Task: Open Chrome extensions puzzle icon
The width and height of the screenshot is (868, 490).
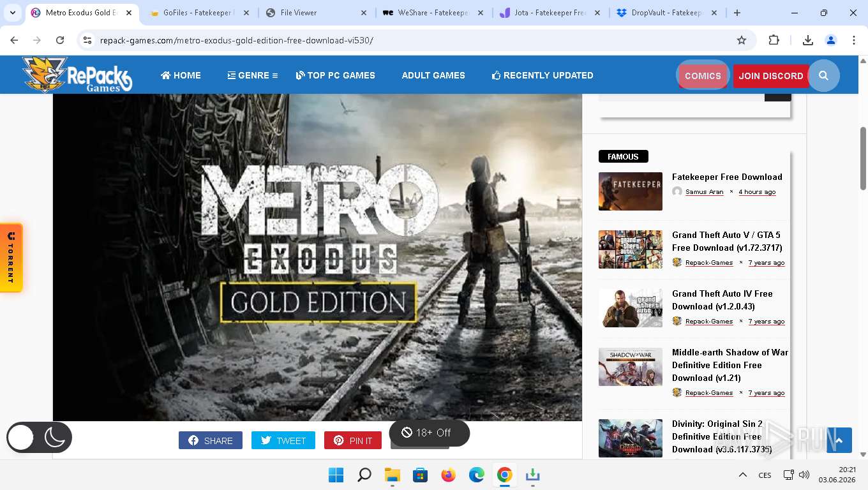Action: (x=774, y=40)
